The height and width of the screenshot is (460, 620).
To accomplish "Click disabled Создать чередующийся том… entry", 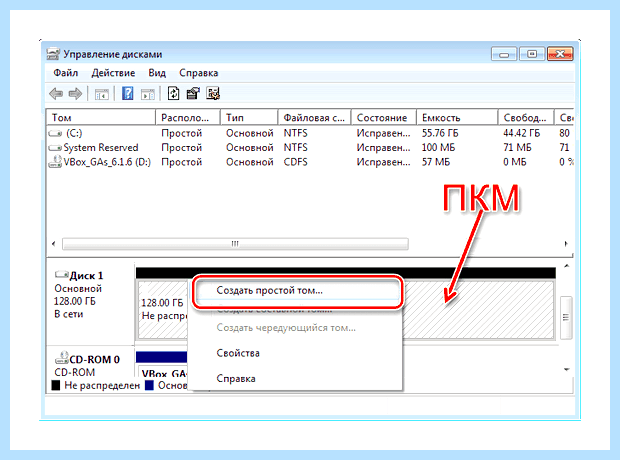I will 286,328.
